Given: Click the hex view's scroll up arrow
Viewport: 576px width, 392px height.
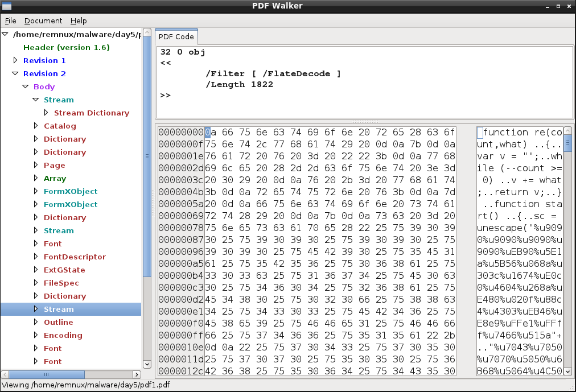Looking at the screenshot, I should point(567,131).
